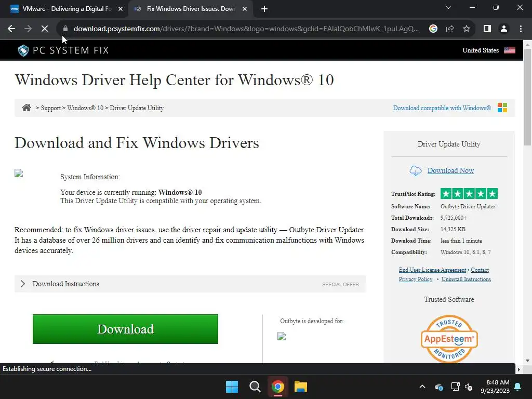Click the green Download button
The height and width of the screenshot is (399, 532).
tap(125, 329)
